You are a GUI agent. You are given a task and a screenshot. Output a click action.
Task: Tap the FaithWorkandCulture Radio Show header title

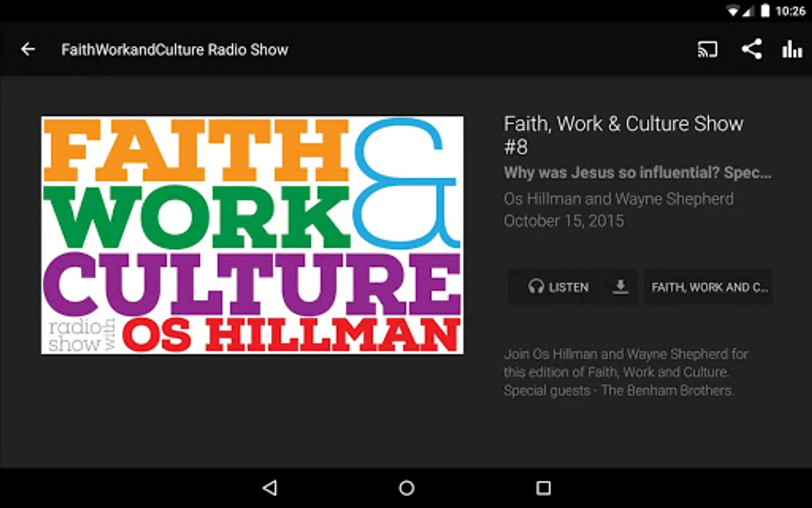point(175,50)
